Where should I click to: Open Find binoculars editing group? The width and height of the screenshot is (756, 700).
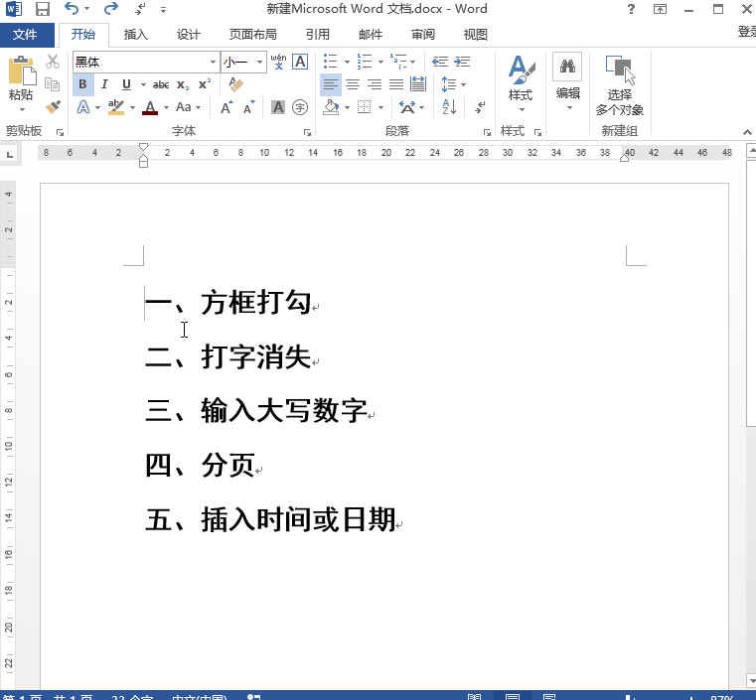pyautogui.click(x=567, y=66)
